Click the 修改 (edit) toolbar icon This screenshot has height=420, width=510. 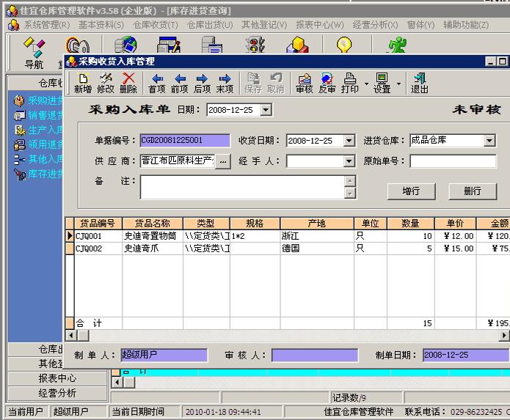(x=106, y=83)
